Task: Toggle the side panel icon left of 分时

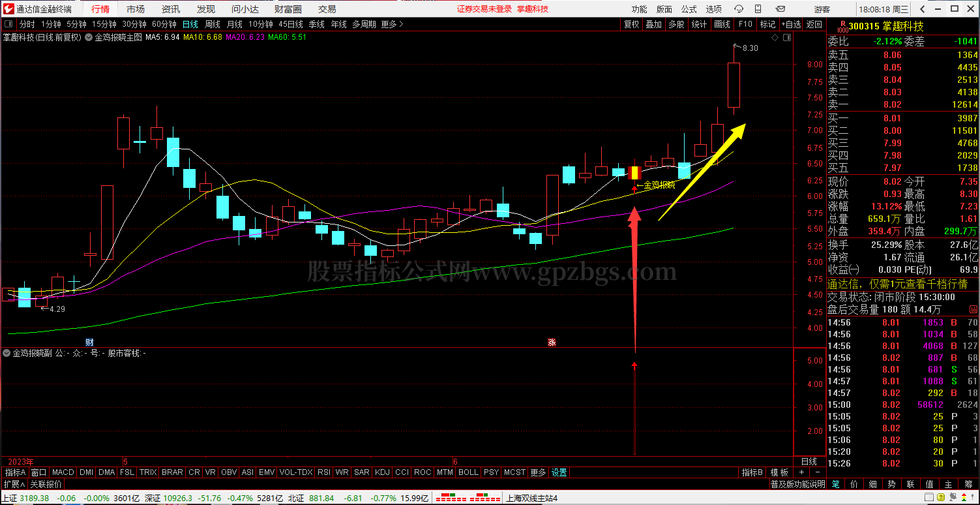Action: click(8, 24)
